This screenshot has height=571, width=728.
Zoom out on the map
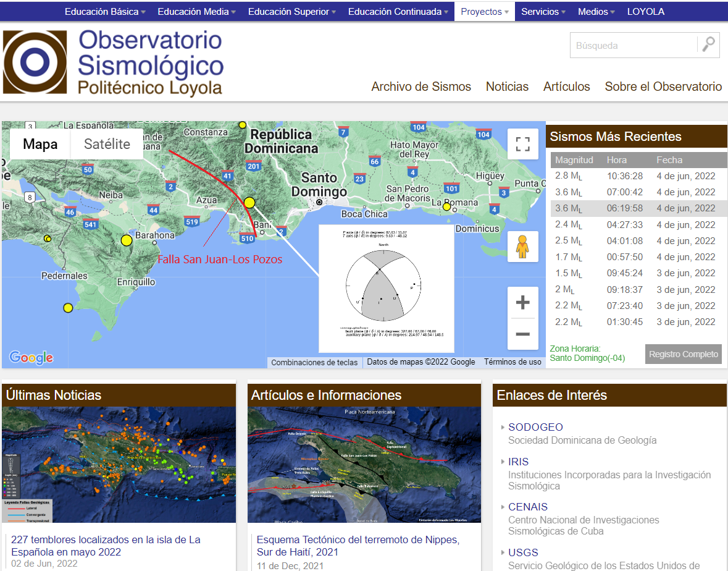click(x=522, y=334)
